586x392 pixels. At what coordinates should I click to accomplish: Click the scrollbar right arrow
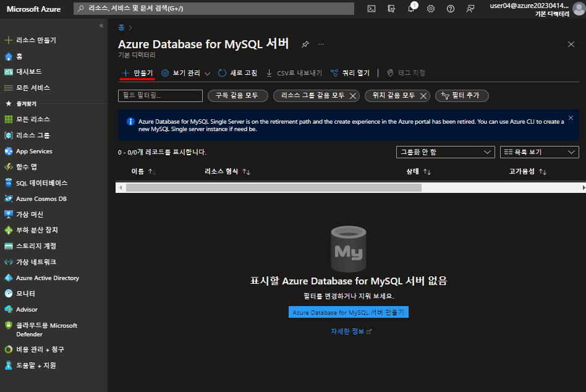tap(584, 187)
